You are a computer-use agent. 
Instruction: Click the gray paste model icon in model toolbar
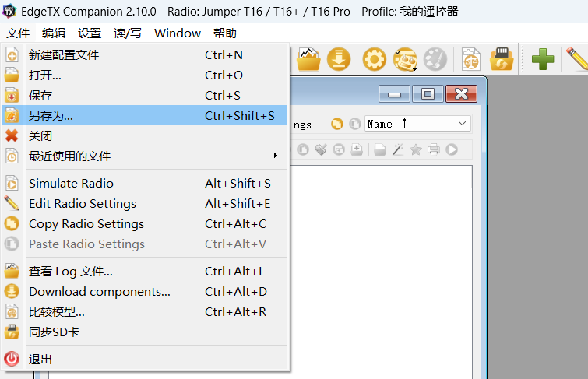coord(303,150)
